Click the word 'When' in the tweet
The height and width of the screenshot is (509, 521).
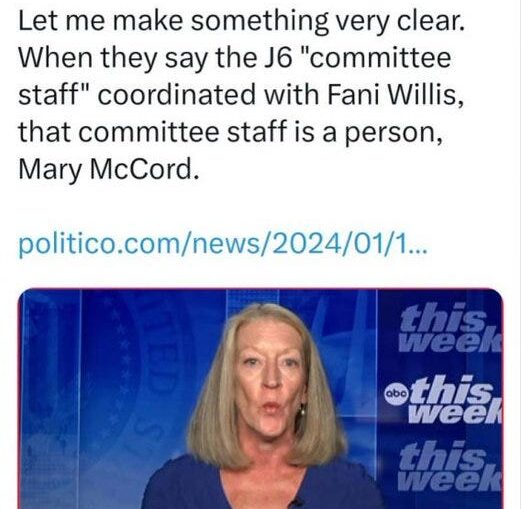(x=55, y=58)
